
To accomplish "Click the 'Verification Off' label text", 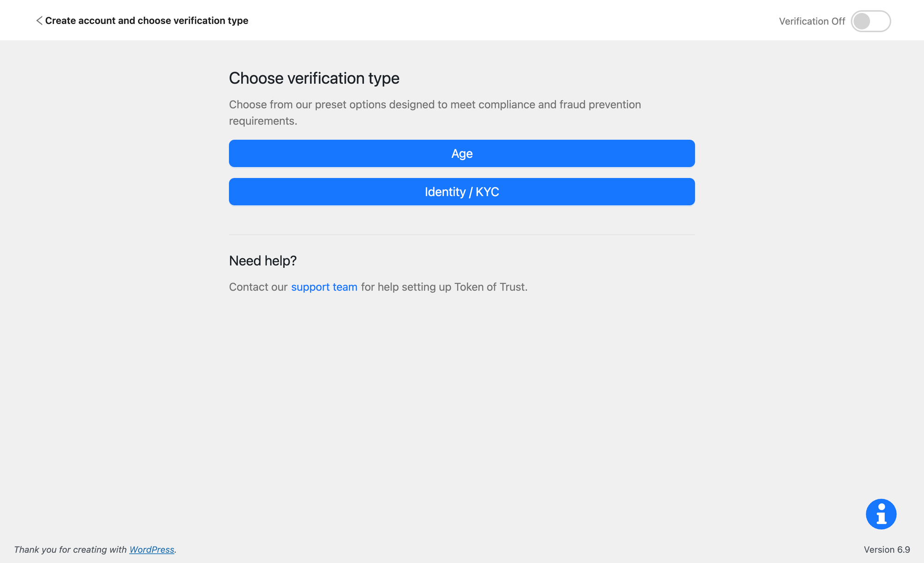I will point(812,21).
